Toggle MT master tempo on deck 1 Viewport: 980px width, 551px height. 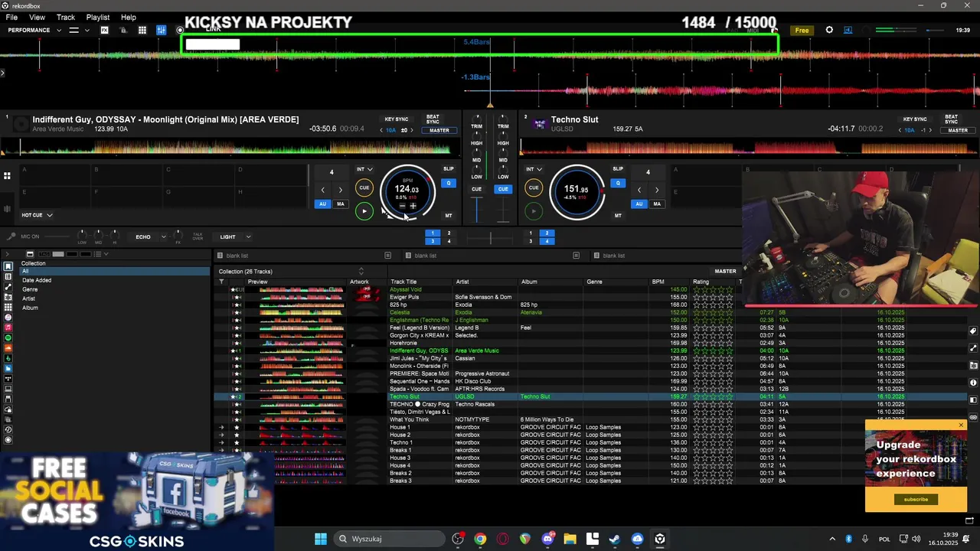[x=449, y=216]
